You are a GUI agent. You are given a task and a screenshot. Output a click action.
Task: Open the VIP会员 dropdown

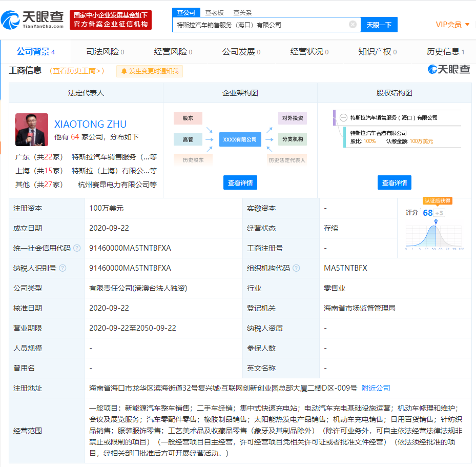pos(448,24)
